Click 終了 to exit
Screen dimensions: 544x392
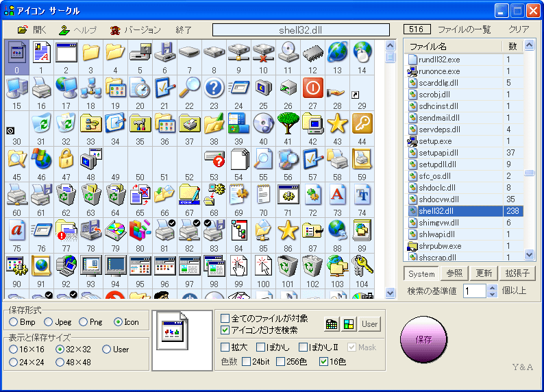pos(184,30)
